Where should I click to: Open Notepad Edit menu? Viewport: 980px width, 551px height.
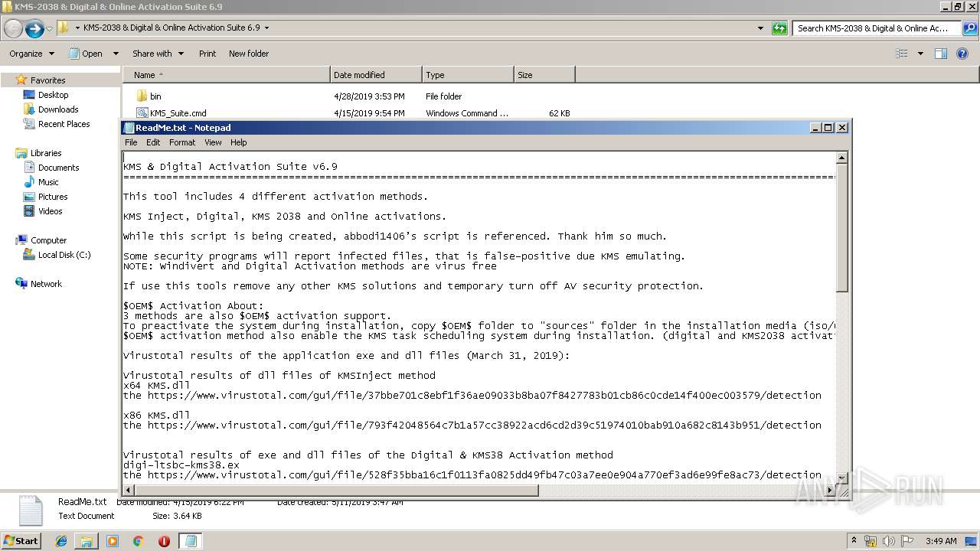tap(153, 142)
